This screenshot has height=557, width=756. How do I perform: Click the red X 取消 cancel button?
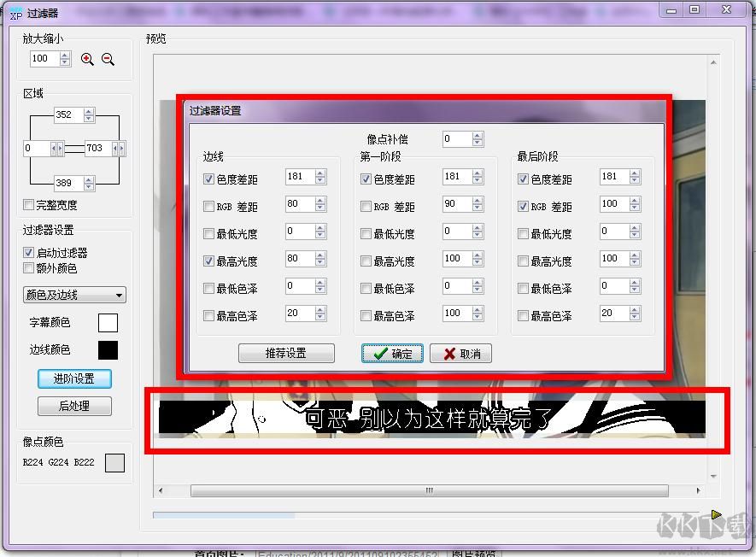click(x=460, y=353)
